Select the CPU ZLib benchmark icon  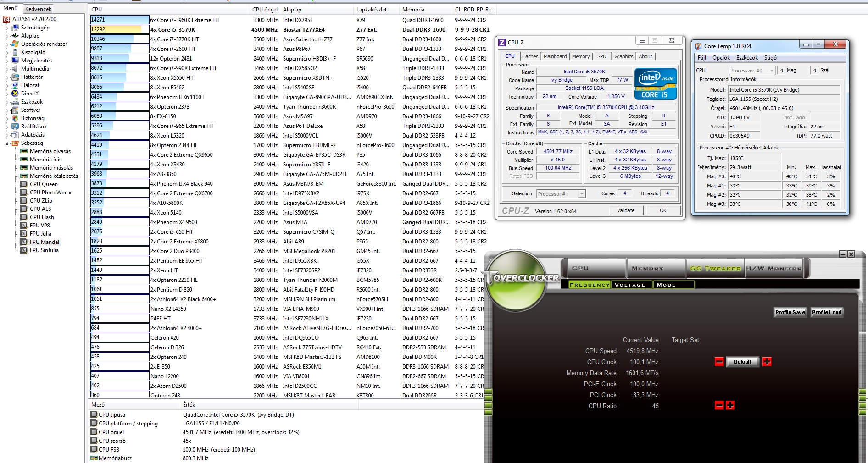(x=24, y=201)
